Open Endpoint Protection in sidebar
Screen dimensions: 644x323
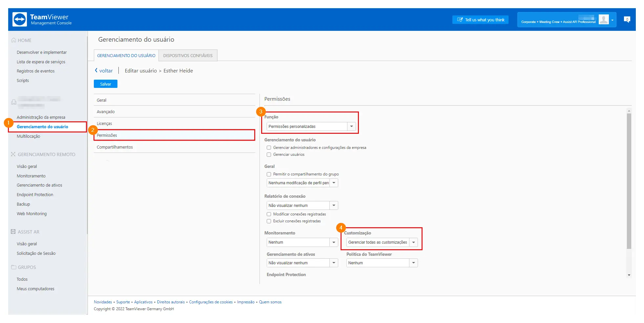click(35, 194)
